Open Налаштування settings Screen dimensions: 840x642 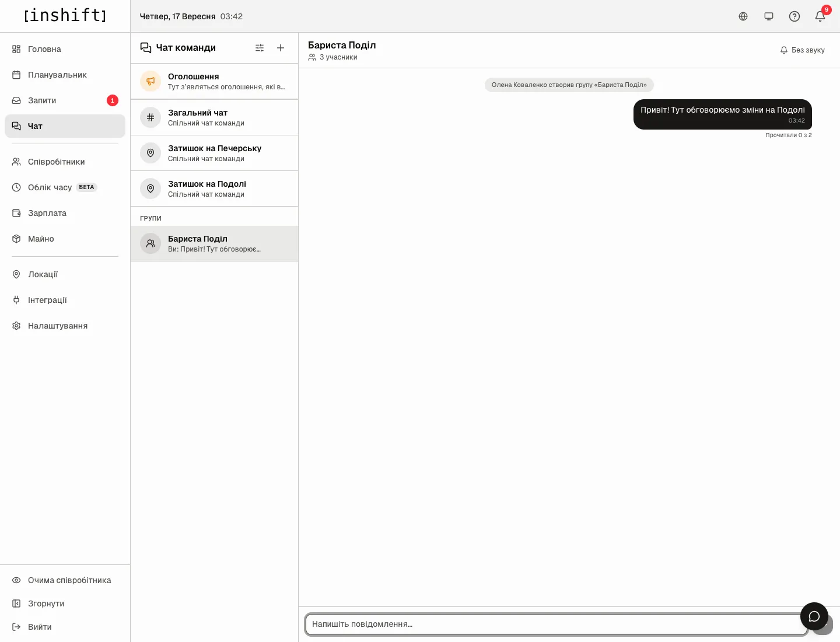(x=65, y=326)
